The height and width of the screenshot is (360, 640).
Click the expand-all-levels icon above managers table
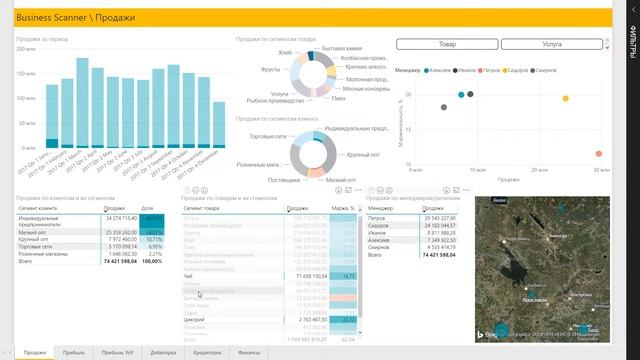point(389,190)
